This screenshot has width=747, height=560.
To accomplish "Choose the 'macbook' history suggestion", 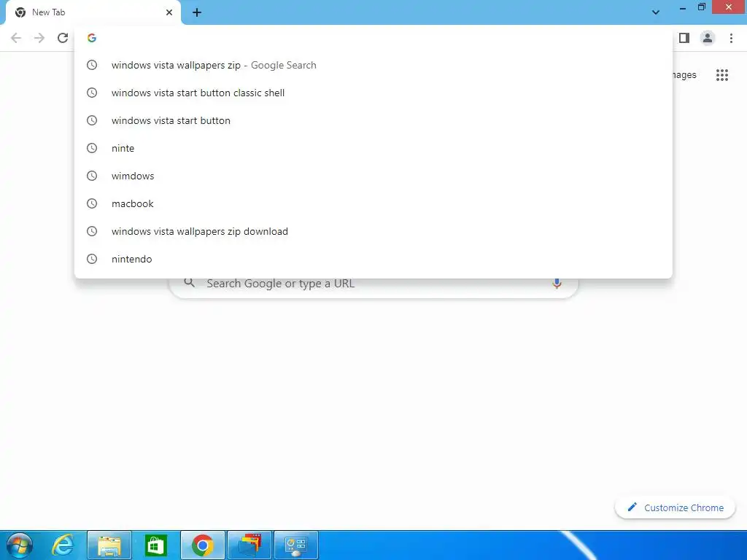I will pos(373,203).
